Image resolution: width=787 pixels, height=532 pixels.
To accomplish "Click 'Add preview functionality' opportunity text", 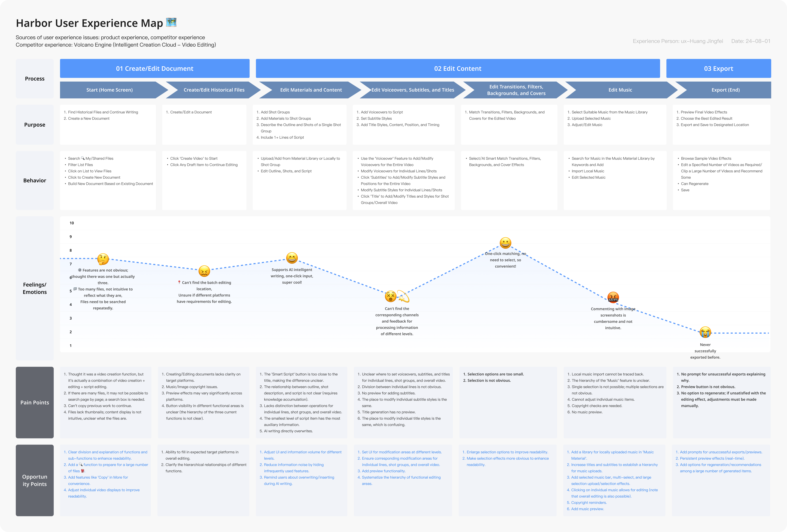I will (x=383, y=471).
